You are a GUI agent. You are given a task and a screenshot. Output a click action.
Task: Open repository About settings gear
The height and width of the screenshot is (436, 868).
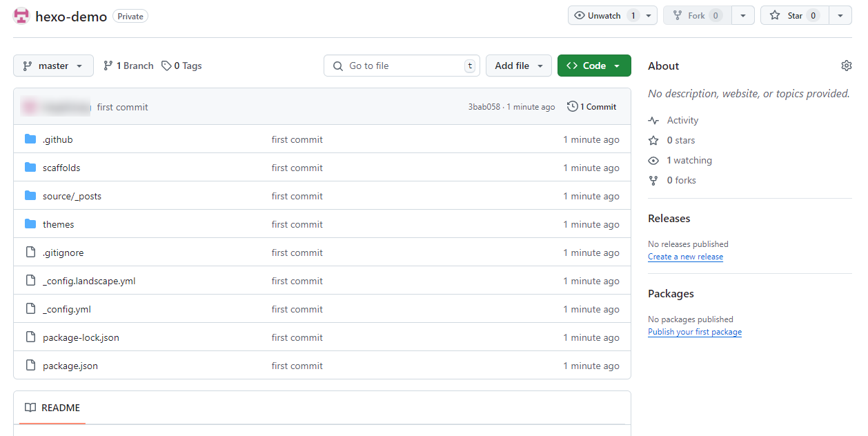pyautogui.click(x=847, y=66)
